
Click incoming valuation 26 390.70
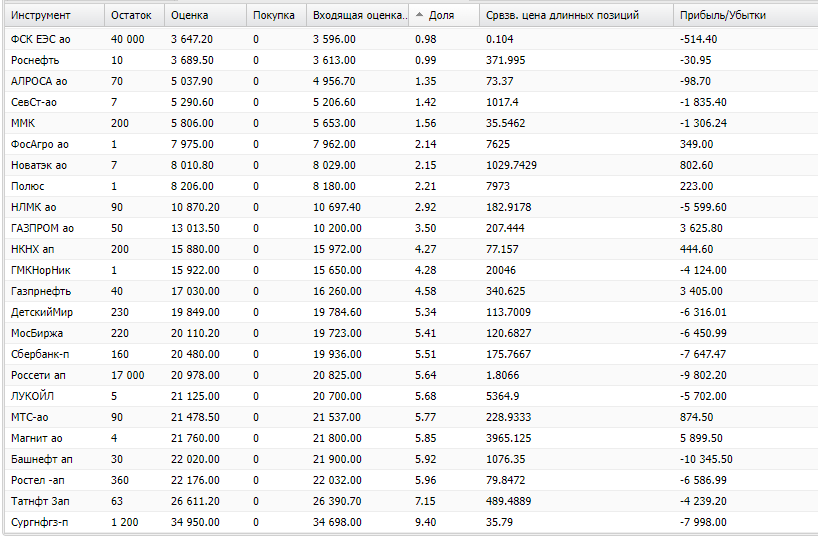click(x=337, y=501)
